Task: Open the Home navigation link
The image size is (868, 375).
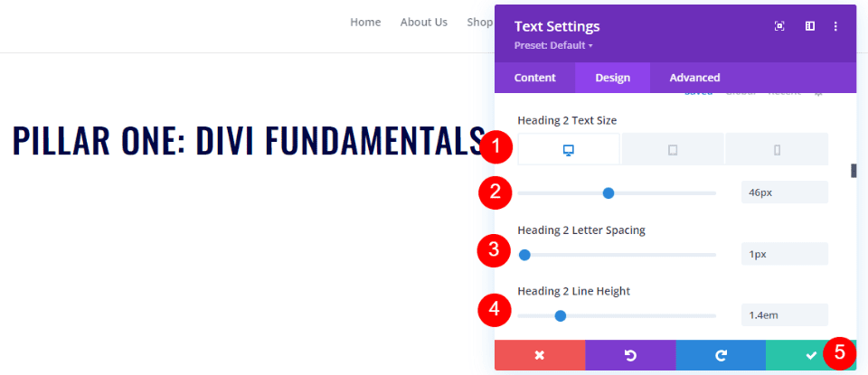Action: tap(365, 22)
